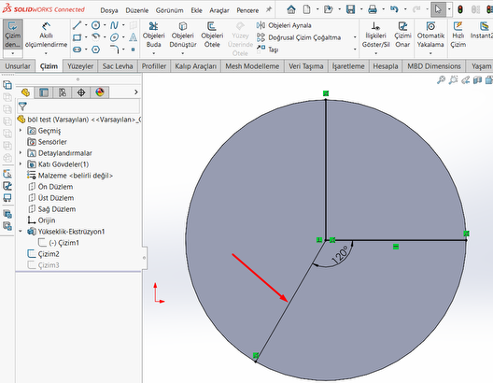Select the Circle sketch tool

coord(96,25)
